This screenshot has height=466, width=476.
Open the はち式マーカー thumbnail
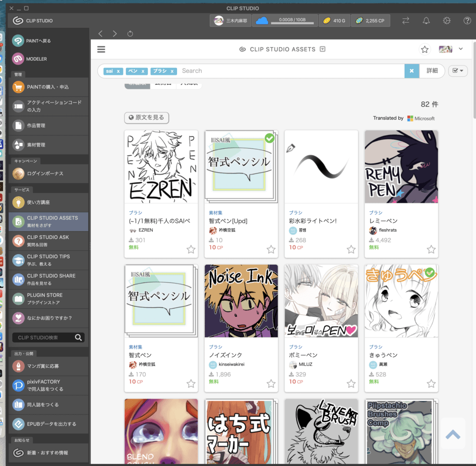coord(241,431)
